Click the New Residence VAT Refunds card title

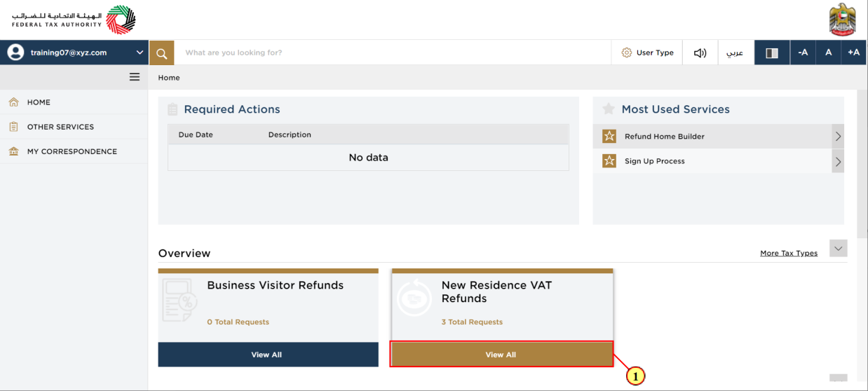coord(496,291)
